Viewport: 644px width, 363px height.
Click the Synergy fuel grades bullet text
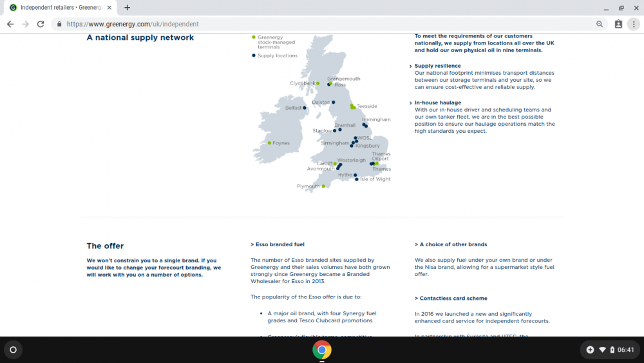[321, 317]
